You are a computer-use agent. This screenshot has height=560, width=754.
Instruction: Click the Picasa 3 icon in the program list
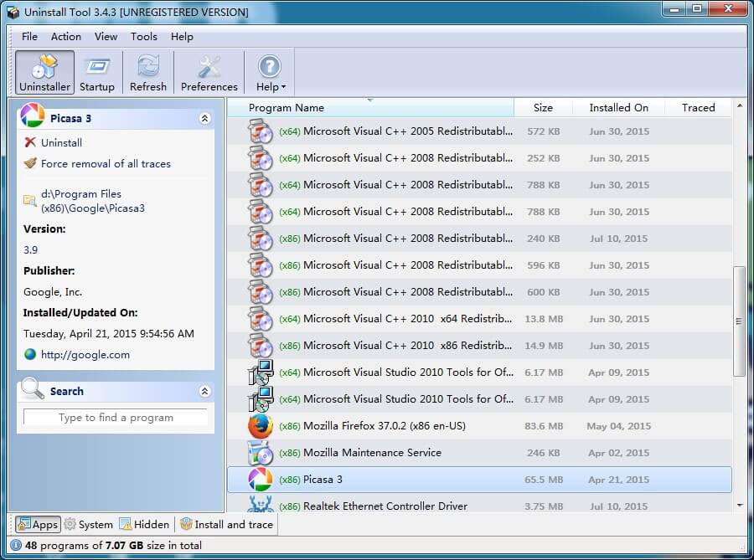261,480
